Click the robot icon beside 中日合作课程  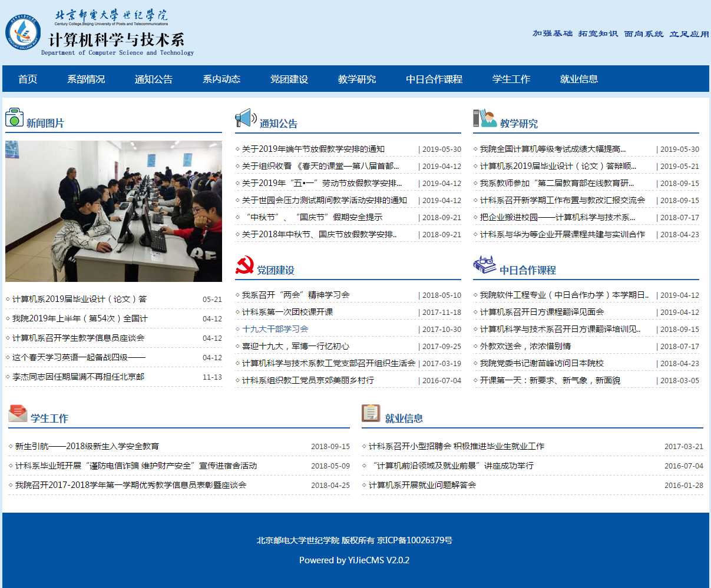(484, 265)
